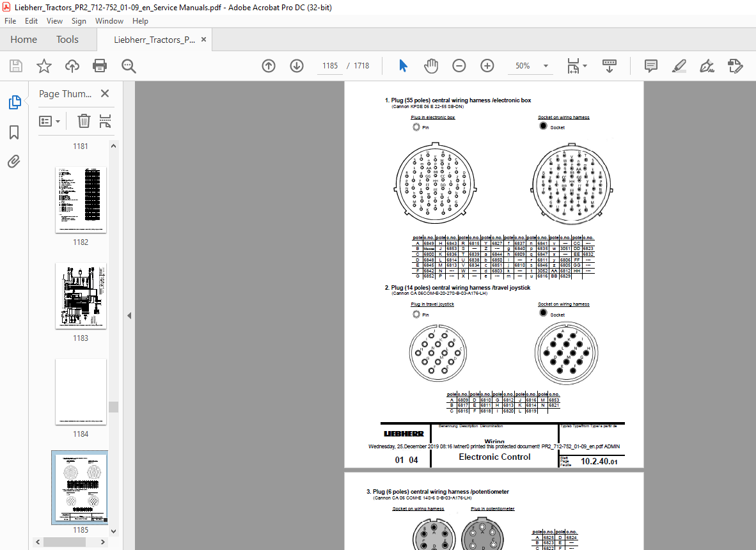
Task: Select page 1183 thumbnail
Action: 81,295
